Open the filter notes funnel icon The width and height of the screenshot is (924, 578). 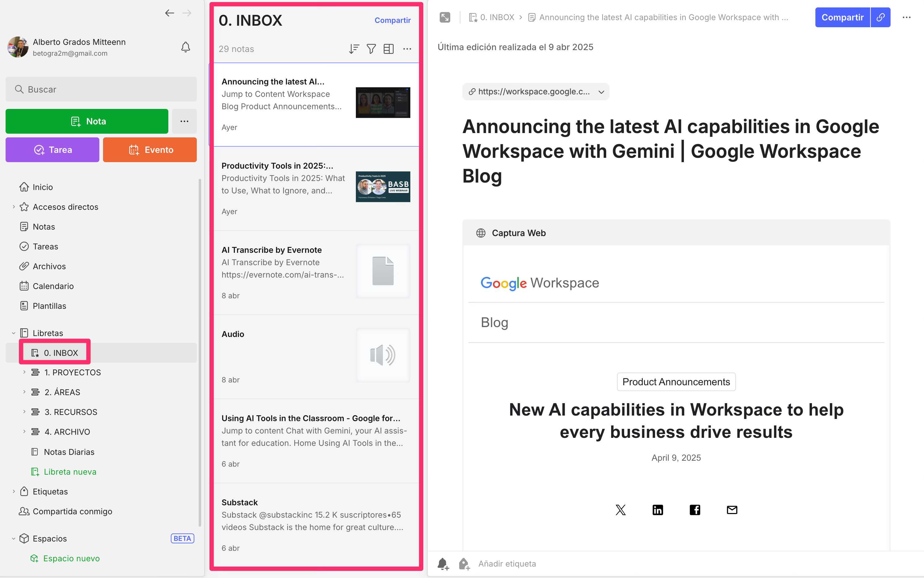[371, 49]
